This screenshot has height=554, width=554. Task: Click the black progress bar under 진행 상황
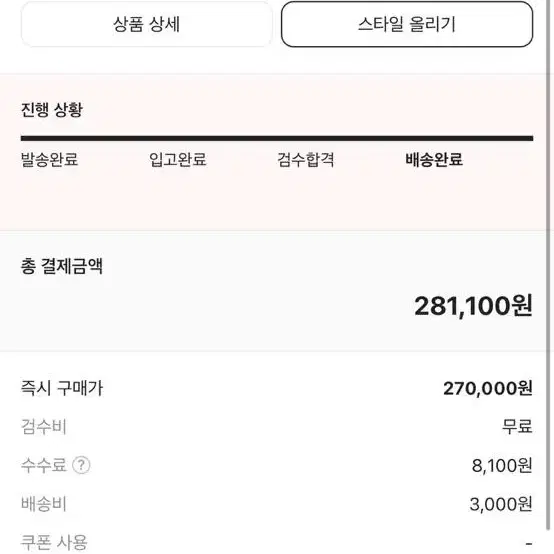click(277, 138)
